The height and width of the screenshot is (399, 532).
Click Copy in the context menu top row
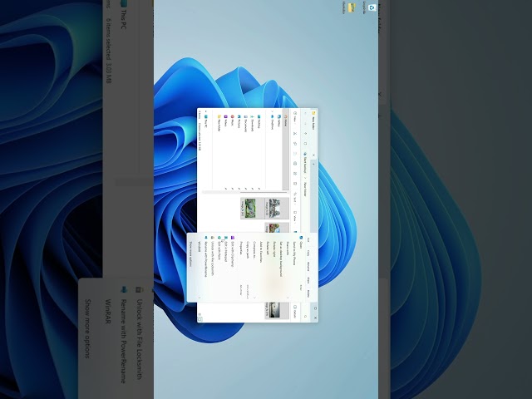tap(308, 253)
